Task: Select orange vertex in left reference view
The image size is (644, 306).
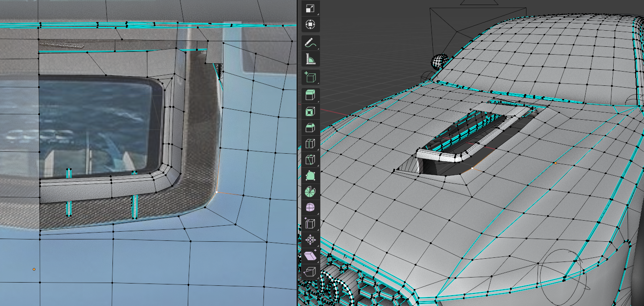Action: pyautogui.click(x=34, y=269)
